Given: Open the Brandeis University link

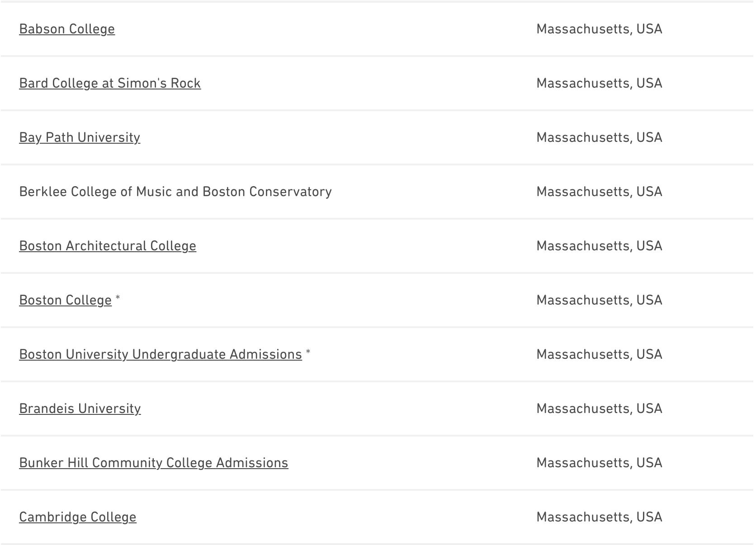Looking at the screenshot, I should tap(80, 409).
